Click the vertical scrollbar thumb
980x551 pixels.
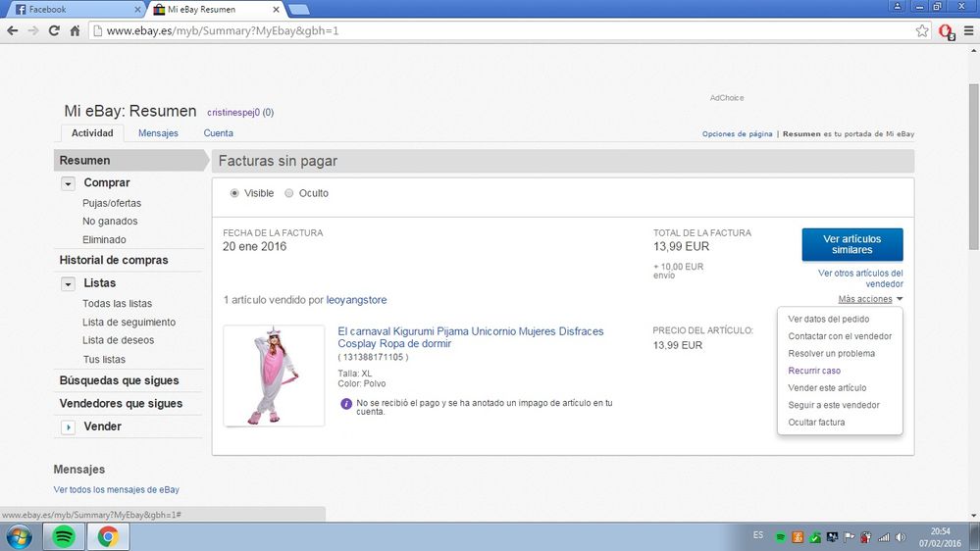click(973, 166)
